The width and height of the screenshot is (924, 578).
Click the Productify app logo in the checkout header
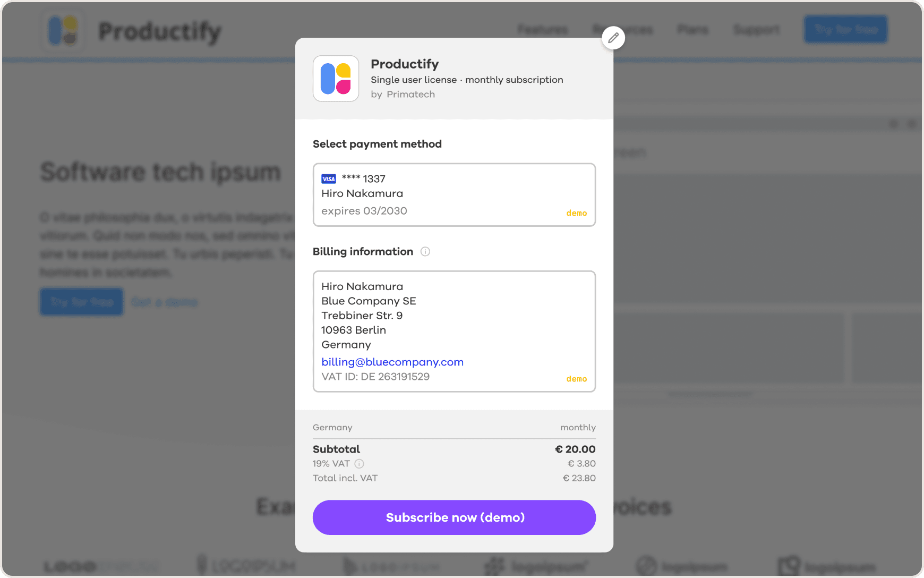(336, 79)
